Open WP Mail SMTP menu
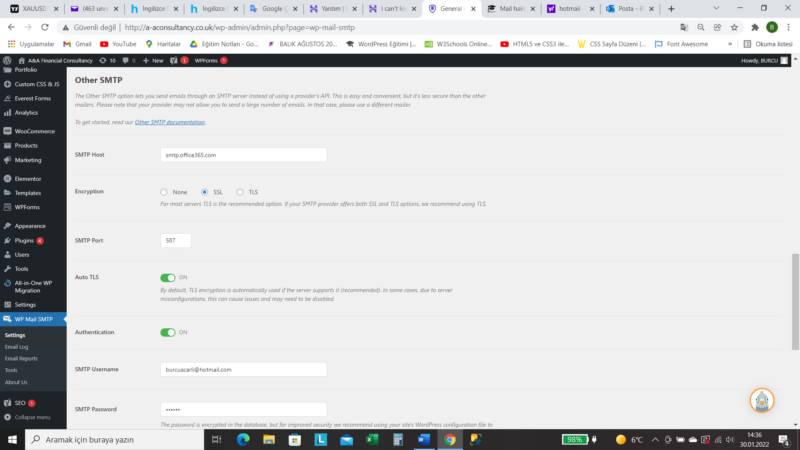 33,319
